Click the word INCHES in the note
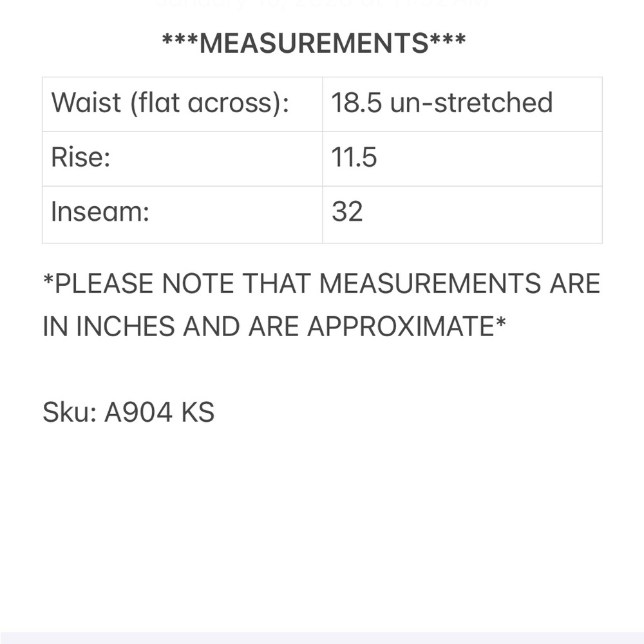 pos(126,327)
